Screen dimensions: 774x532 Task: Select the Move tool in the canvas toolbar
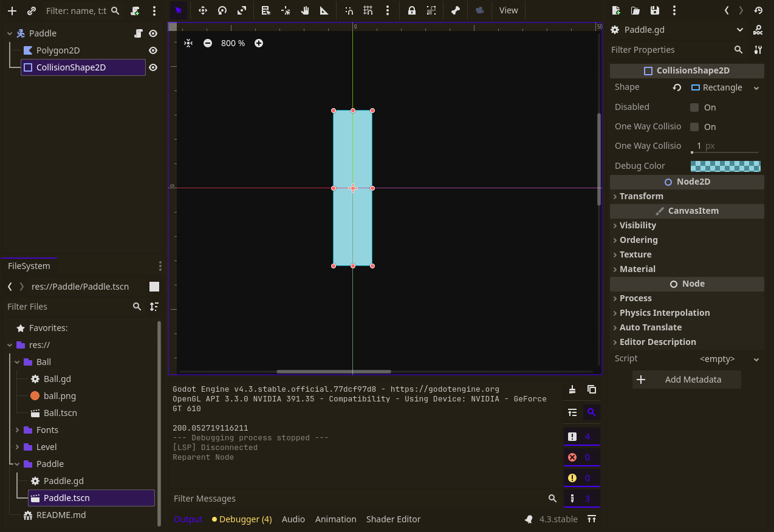click(203, 10)
